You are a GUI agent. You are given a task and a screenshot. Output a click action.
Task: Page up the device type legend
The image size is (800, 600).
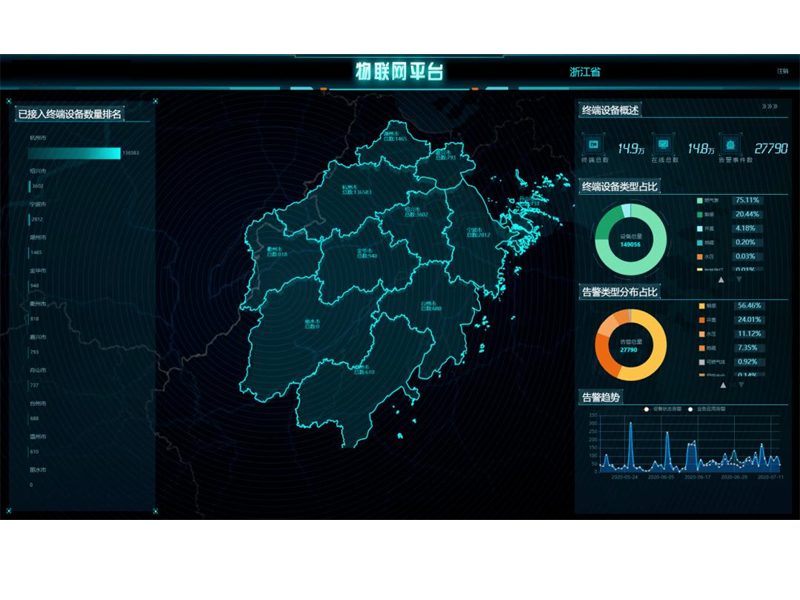pyautogui.click(x=721, y=280)
